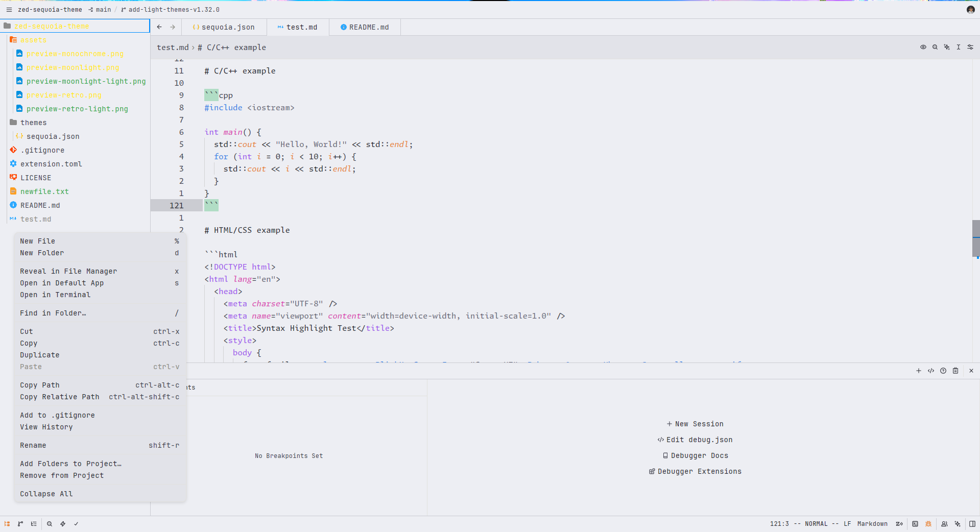Screen dimensions: 980x532
Task: Open buffer search in editor toolbar
Action: (x=935, y=47)
